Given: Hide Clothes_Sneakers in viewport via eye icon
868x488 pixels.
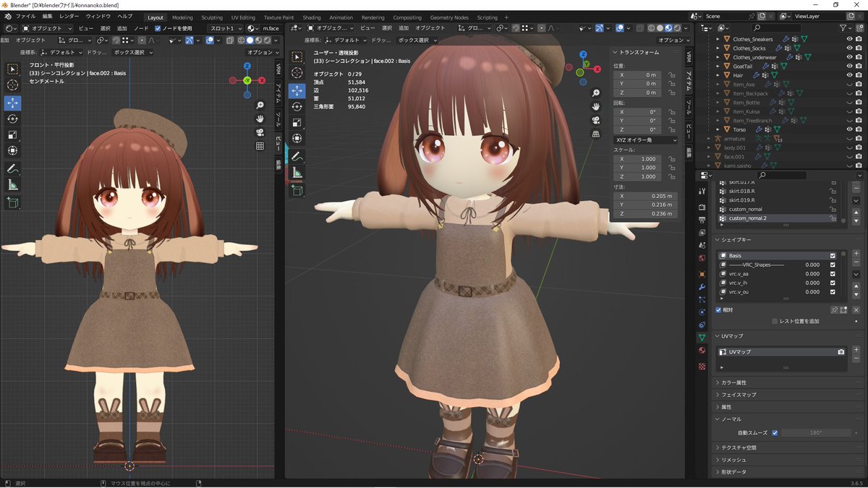Looking at the screenshot, I should (849, 39).
